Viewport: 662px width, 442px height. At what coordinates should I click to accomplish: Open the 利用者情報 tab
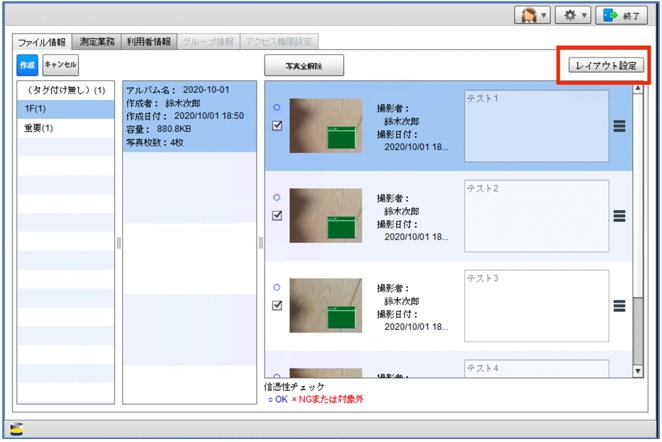[x=149, y=42]
